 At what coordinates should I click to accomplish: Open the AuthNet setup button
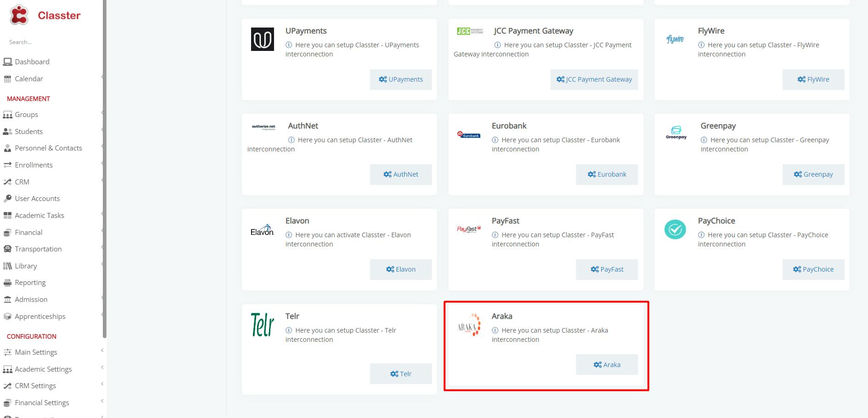pos(401,174)
